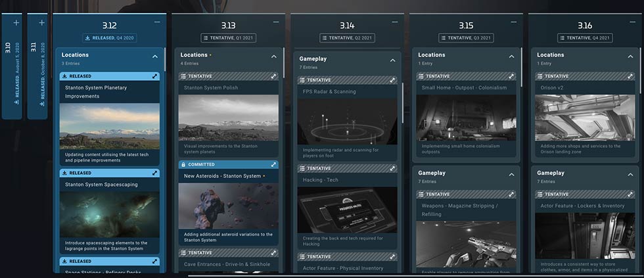
Task: Expand New Asteroids card via arrows icon
Action: click(x=273, y=165)
